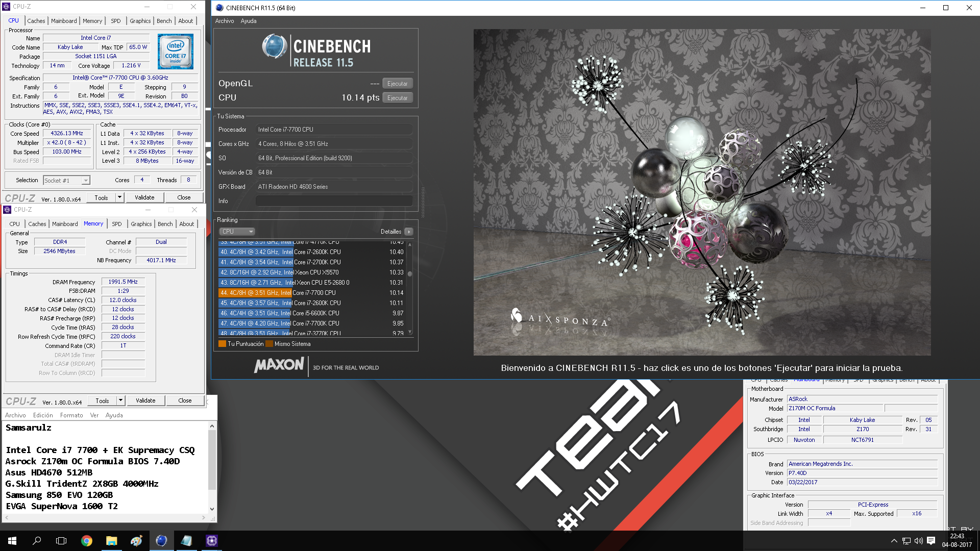Switch to the Caches tab in upper CPU-Z
Screen dimensions: 980x551
(36, 21)
